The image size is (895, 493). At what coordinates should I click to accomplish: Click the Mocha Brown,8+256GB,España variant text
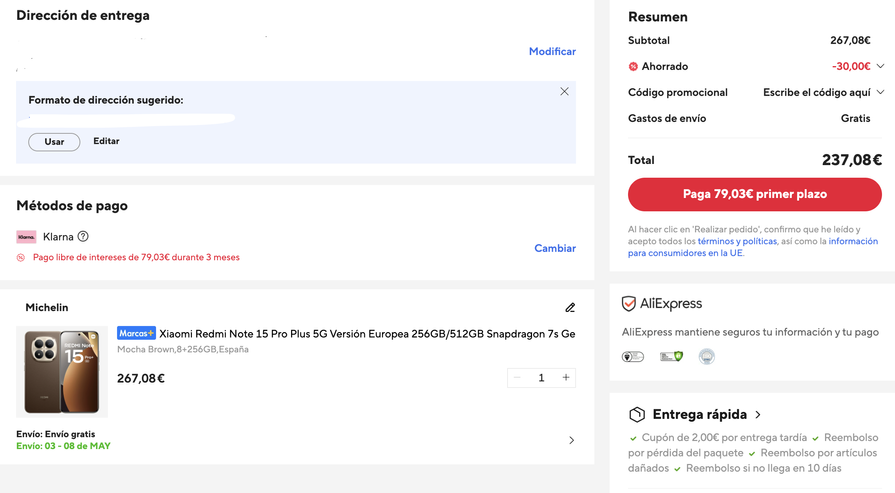(x=183, y=349)
